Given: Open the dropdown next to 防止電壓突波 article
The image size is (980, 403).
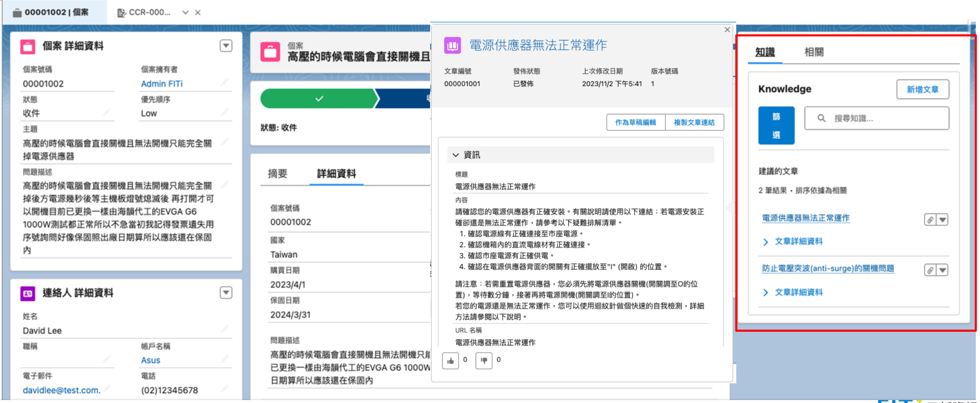Looking at the screenshot, I should (943, 270).
